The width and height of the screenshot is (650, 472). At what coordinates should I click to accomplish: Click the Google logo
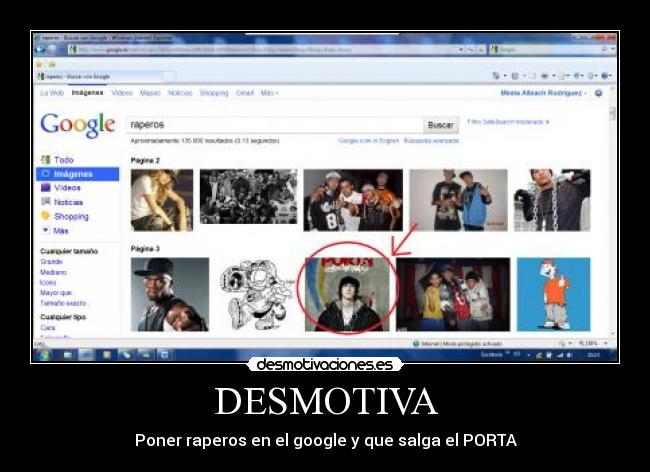[x=78, y=125]
